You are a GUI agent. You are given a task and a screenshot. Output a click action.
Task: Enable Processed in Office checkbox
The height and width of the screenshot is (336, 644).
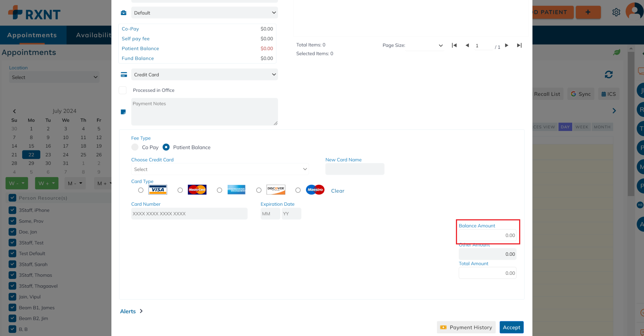point(123,90)
